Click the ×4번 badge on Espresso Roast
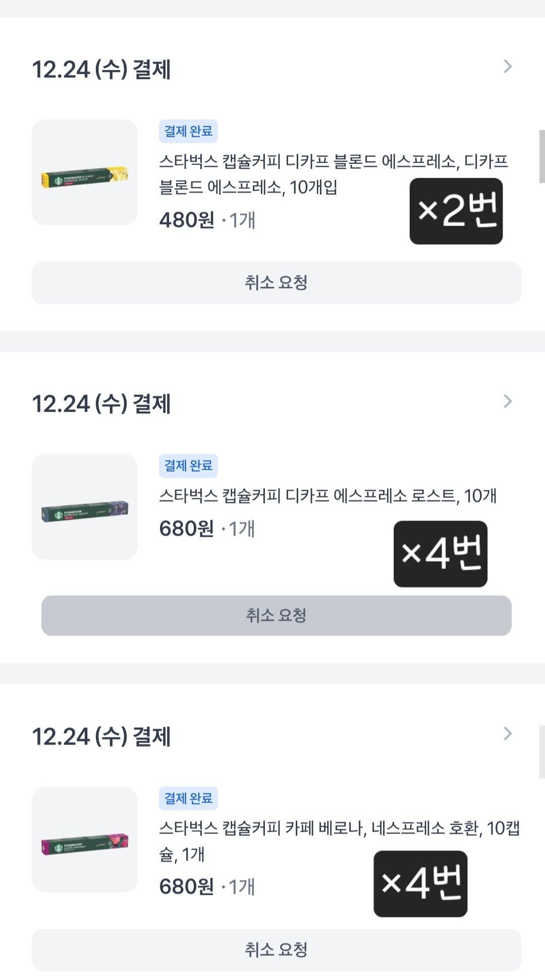 click(x=441, y=554)
